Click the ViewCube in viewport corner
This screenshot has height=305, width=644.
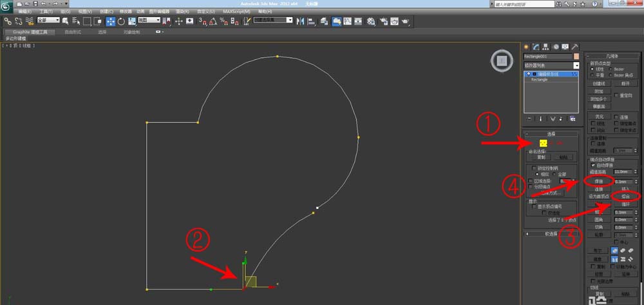coord(500,62)
